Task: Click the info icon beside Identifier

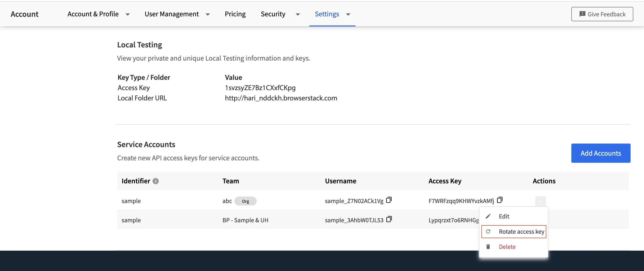Action: point(155,181)
